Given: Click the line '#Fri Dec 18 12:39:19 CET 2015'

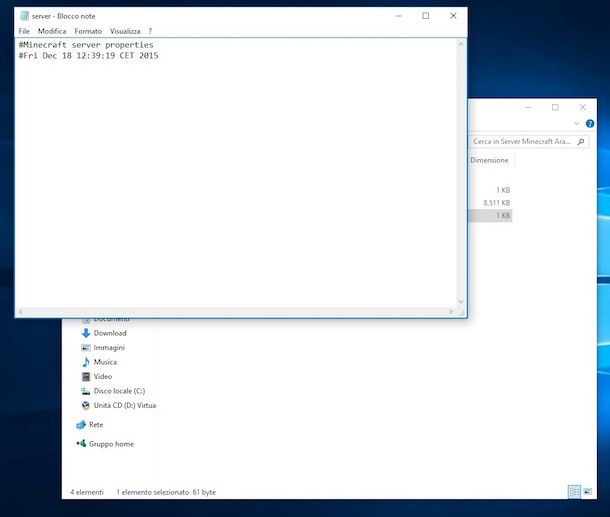Looking at the screenshot, I should pos(88,56).
